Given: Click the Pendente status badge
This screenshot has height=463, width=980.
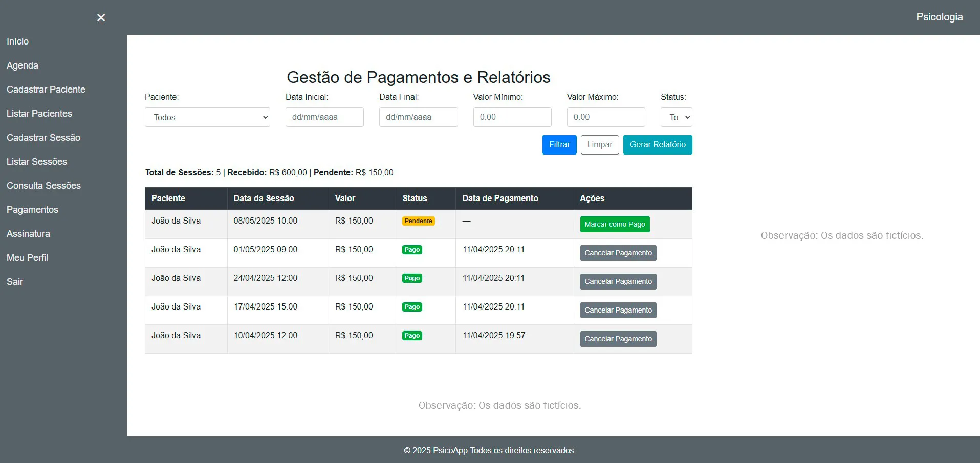Looking at the screenshot, I should 418,221.
